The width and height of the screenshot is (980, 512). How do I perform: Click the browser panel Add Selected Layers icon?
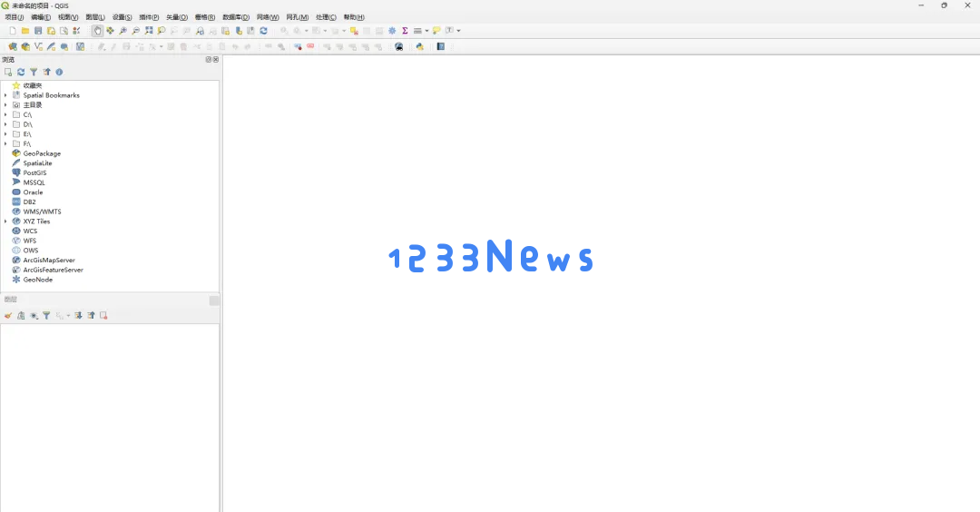(8, 72)
